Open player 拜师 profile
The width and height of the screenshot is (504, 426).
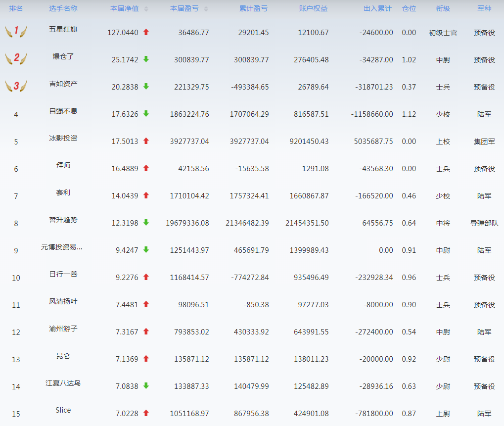(x=63, y=165)
